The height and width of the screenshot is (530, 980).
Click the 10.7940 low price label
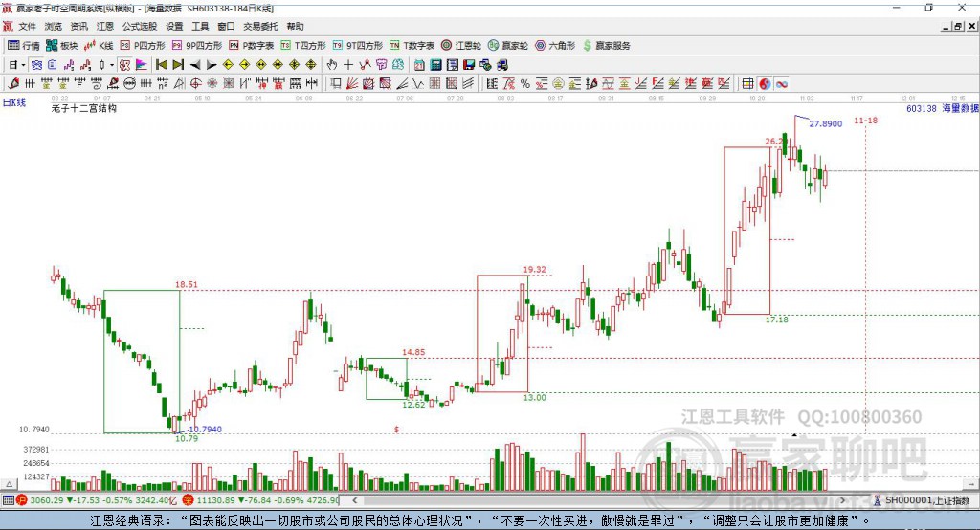[x=205, y=429]
